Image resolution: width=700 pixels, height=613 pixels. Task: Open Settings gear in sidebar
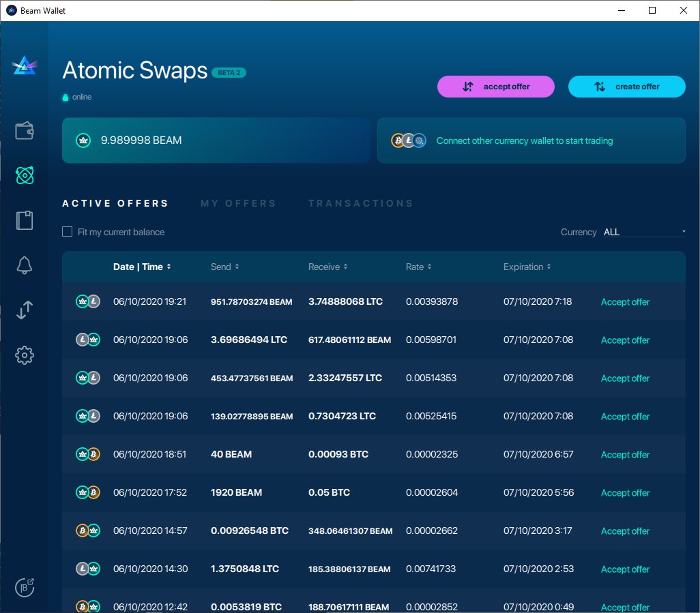click(x=25, y=355)
